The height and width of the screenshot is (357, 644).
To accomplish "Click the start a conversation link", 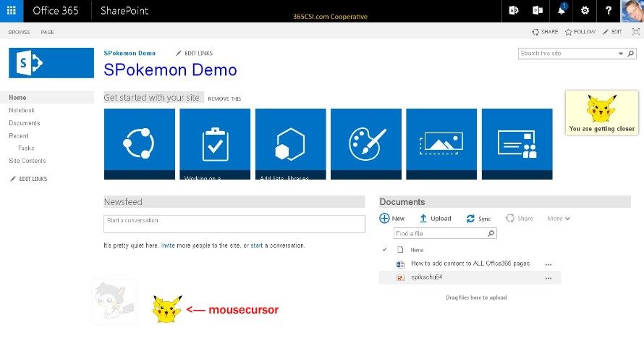I will (x=257, y=245).
